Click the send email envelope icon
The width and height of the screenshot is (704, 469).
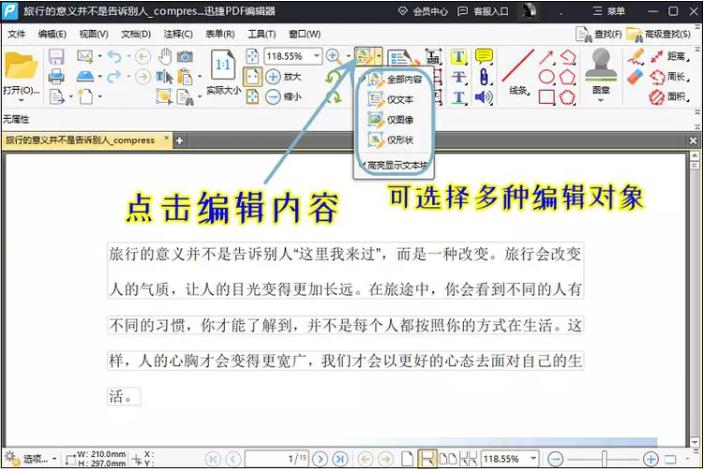85,57
